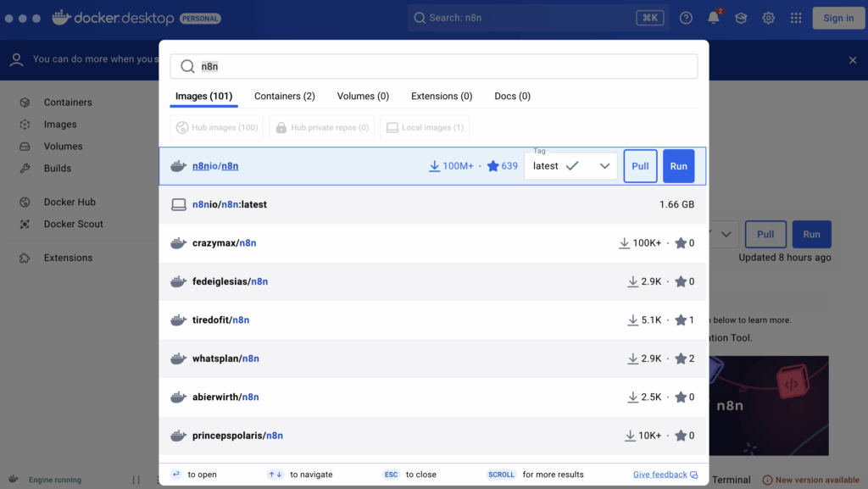Viewport: 868px width, 489px height.
Task: Click the star icon showing 639
Action: pos(492,166)
